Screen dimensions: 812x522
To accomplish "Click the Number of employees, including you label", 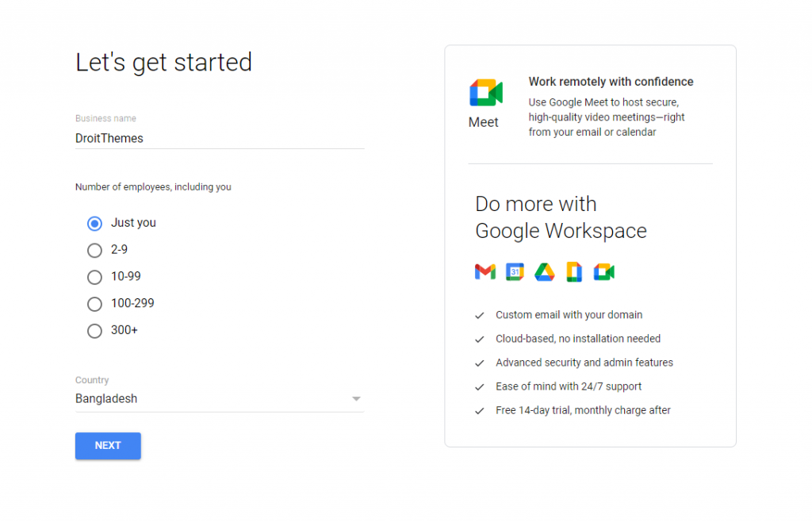I will click(153, 187).
